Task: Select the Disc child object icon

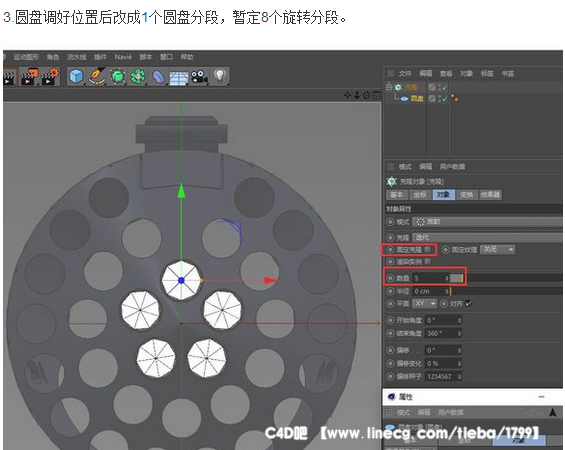Action: point(404,99)
